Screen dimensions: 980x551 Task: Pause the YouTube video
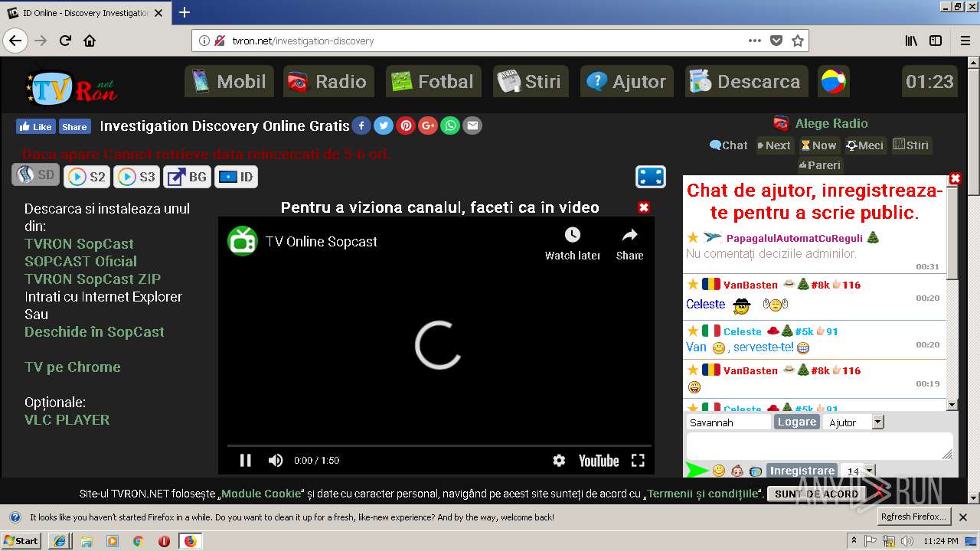point(246,460)
